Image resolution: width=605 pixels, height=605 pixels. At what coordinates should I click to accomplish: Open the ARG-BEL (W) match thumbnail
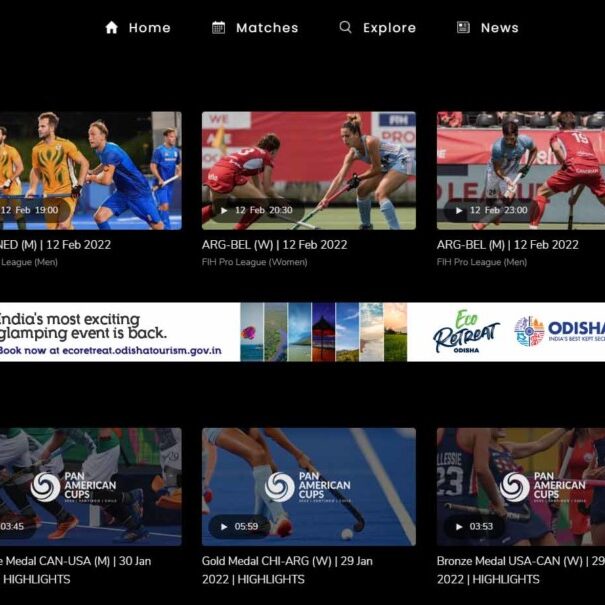coord(309,171)
